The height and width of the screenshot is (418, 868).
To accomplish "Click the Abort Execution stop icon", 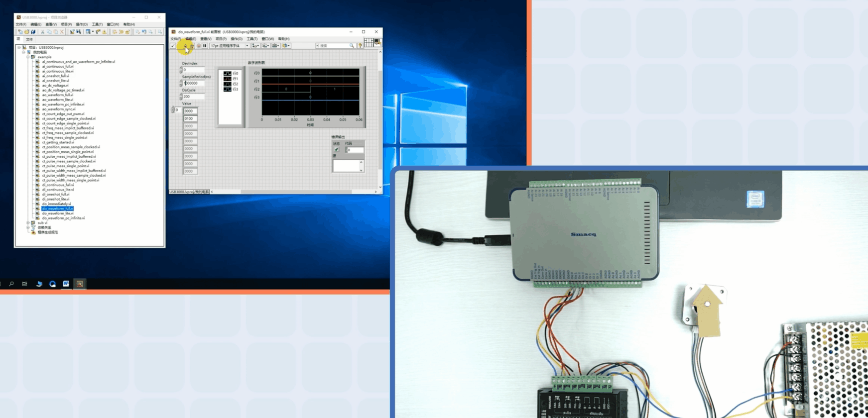I will (x=198, y=46).
